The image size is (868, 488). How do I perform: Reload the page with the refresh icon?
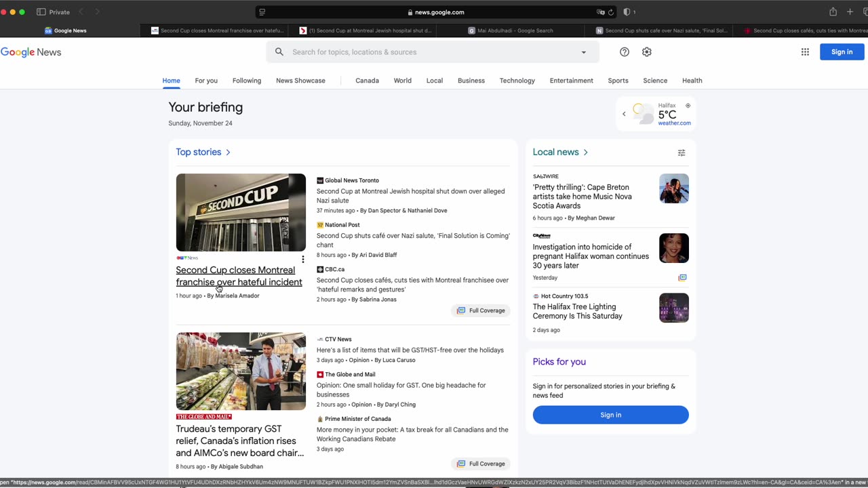coord(610,12)
